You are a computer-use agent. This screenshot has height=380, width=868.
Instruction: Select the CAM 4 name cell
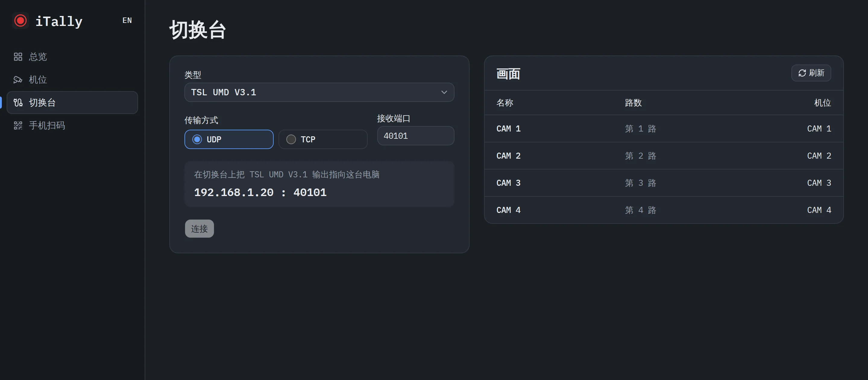[x=508, y=210]
